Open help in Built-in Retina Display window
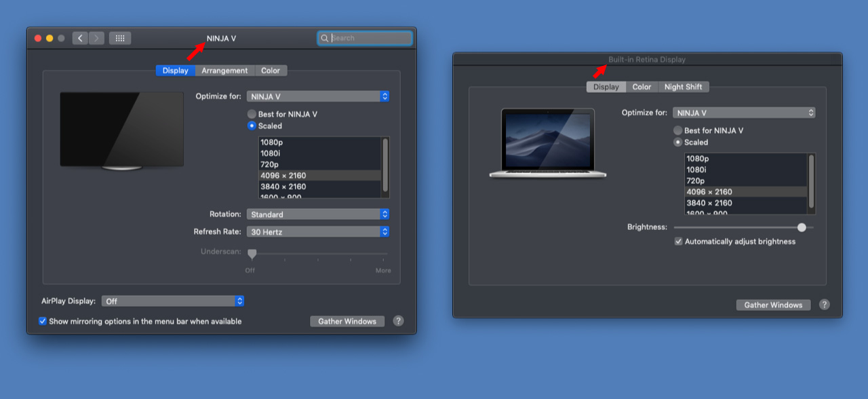Image resolution: width=868 pixels, height=399 pixels. click(824, 305)
